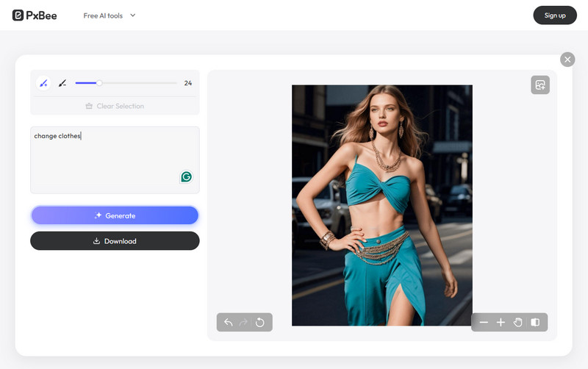Zoom in using the plus icon
This screenshot has height=369, width=588.
pos(501,322)
